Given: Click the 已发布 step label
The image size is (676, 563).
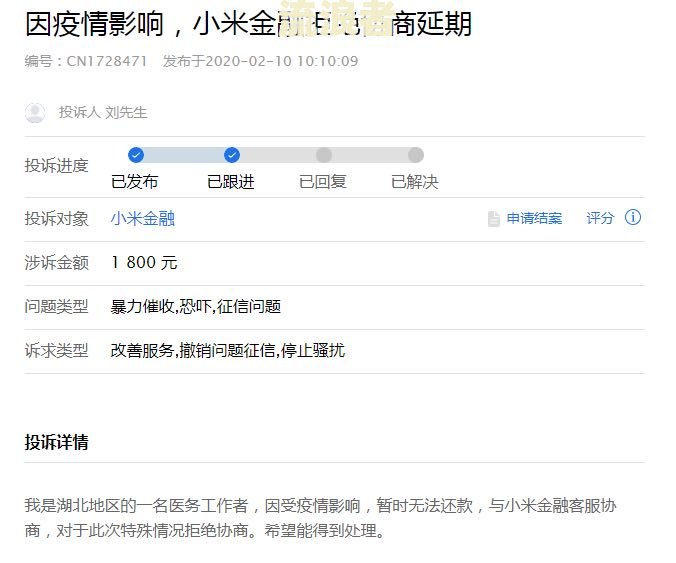Looking at the screenshot, I should [x=135, y=182].
